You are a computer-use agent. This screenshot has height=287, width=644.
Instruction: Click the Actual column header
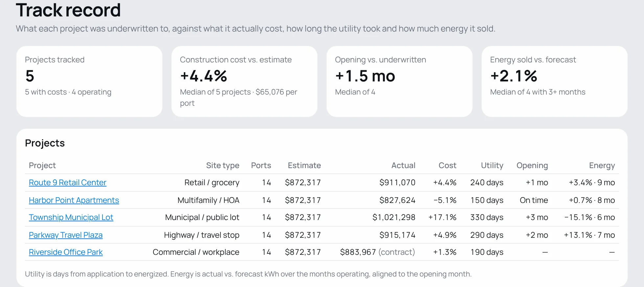[x=403, y=166]
